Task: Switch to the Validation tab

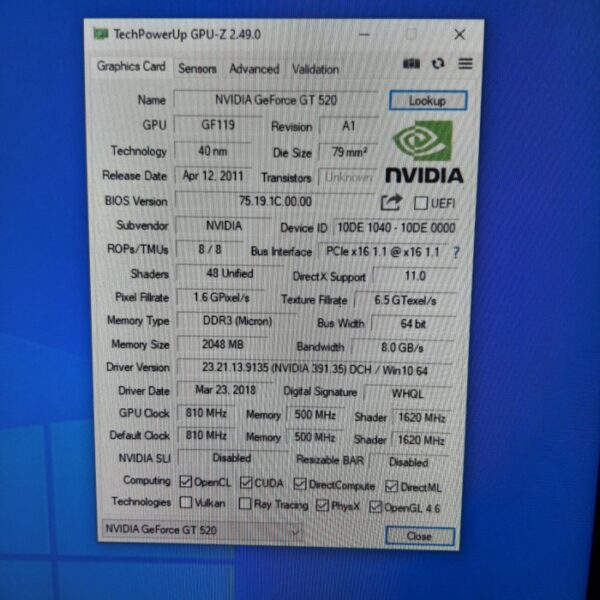Action: (x=315, y=70)
